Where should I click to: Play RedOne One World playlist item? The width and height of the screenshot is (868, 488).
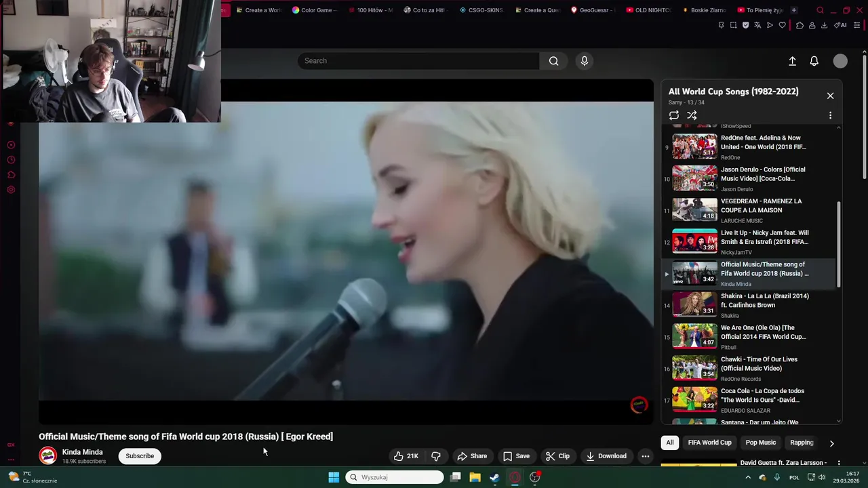click(x=749, y=147)
